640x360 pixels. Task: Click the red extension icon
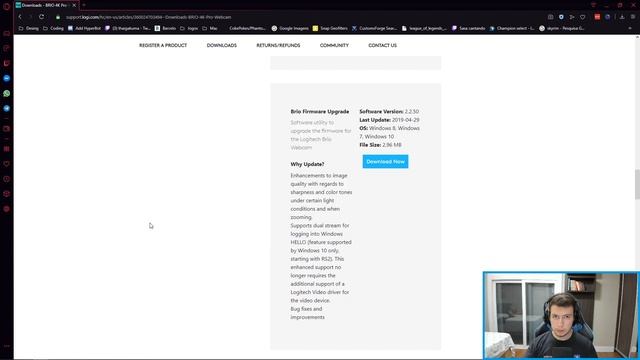pos(597,17)
